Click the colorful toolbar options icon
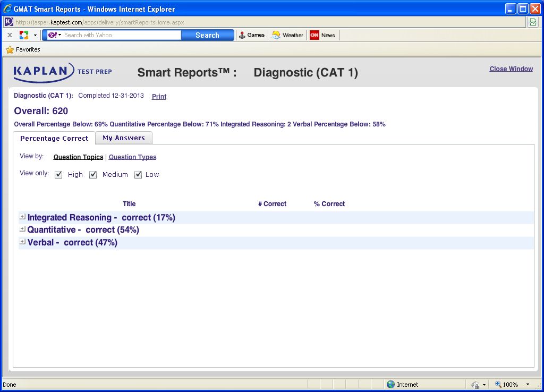 [24, 35]
